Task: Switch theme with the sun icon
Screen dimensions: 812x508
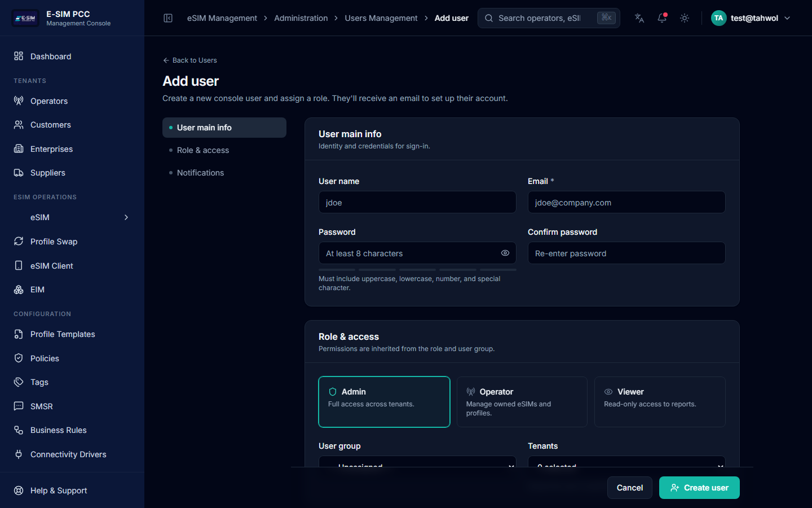Action: pyautogui.click(x=685, y=18)
